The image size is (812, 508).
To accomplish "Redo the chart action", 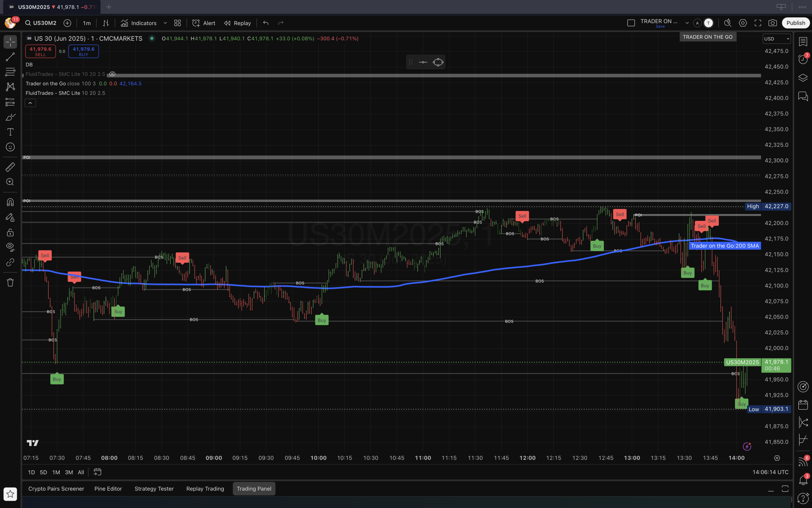I will click(281, 23).
